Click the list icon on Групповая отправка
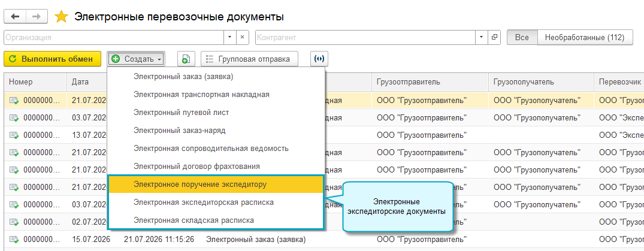The image size is (644, 251). 210,59
